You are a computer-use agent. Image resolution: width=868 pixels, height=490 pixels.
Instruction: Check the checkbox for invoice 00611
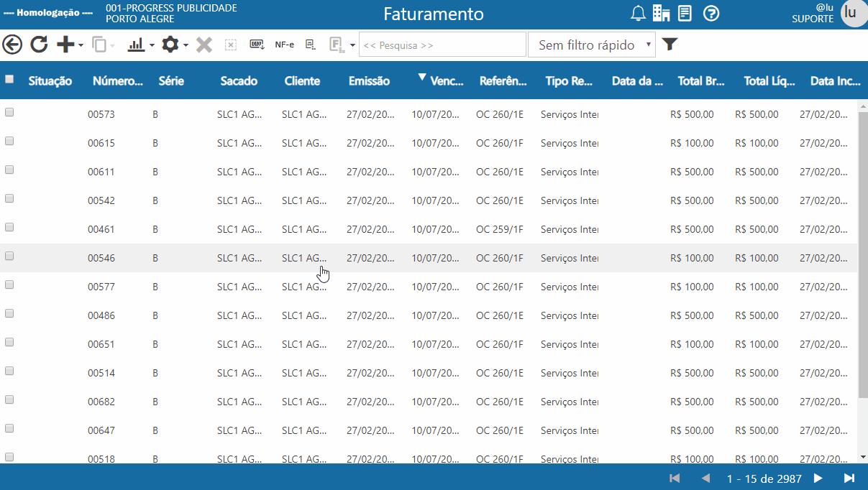[9, 170]
